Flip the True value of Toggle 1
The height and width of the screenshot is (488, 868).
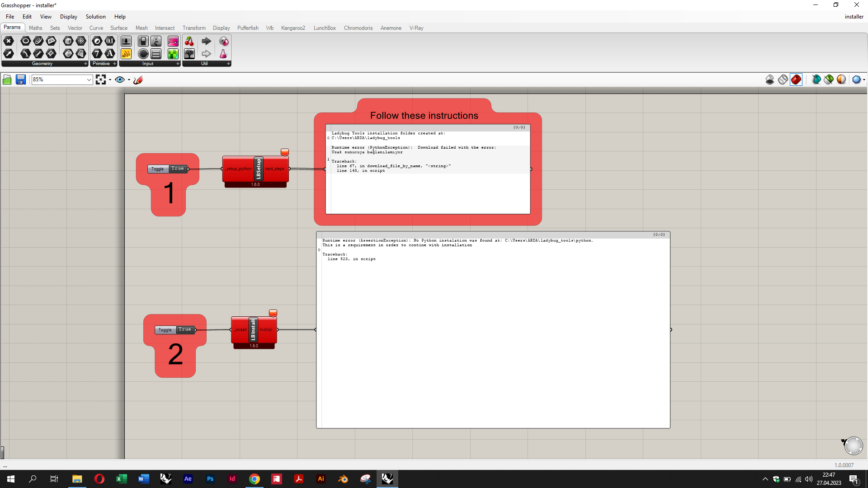178,169
